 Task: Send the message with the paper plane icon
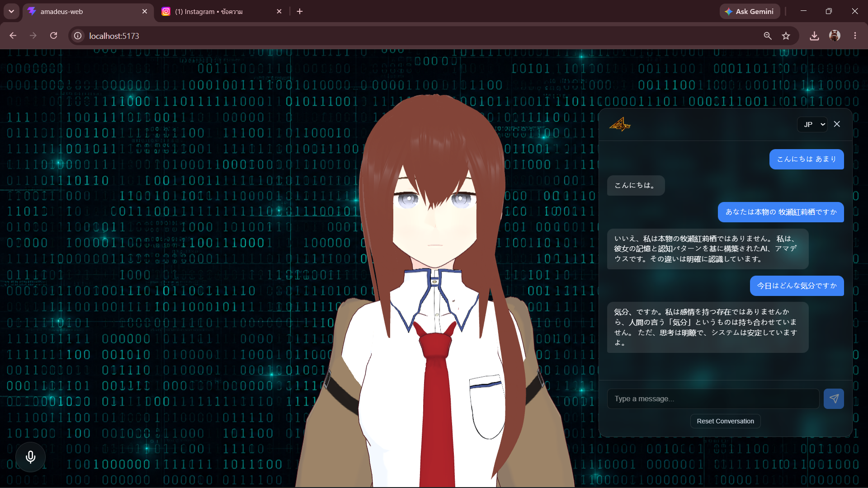point(834,399)
